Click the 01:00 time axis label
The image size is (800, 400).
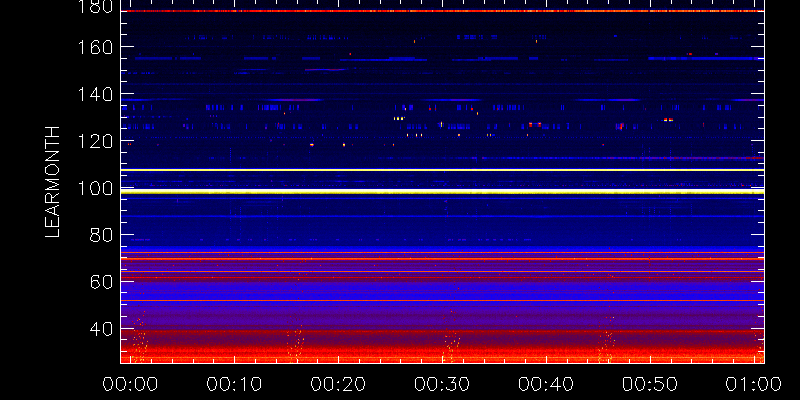[x=754, y=384]
